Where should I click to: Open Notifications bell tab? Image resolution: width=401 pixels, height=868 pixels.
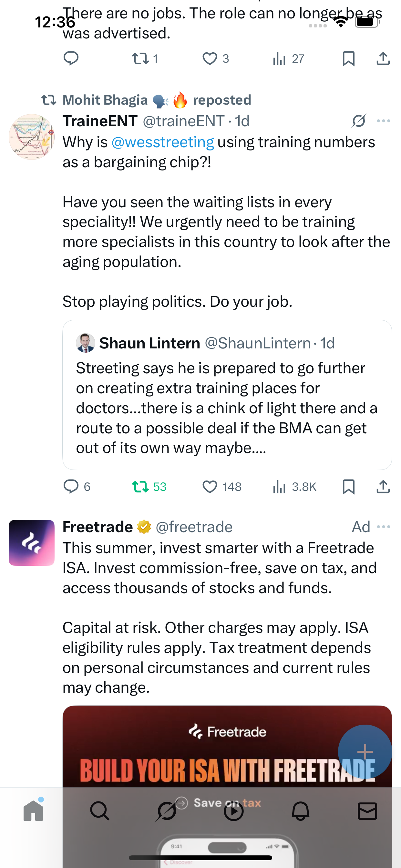point(300,811)
